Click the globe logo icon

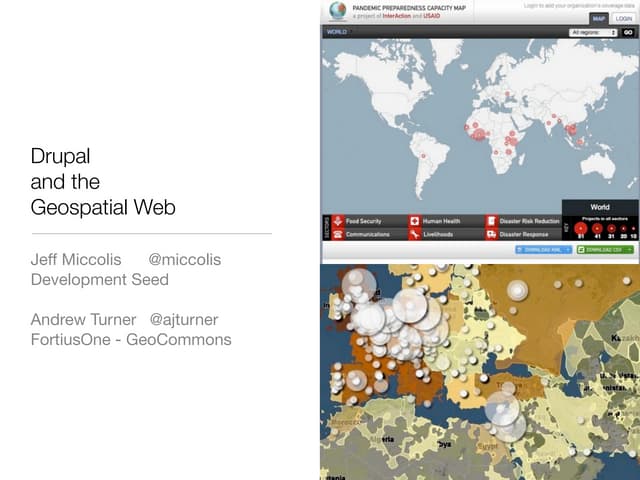337,11
